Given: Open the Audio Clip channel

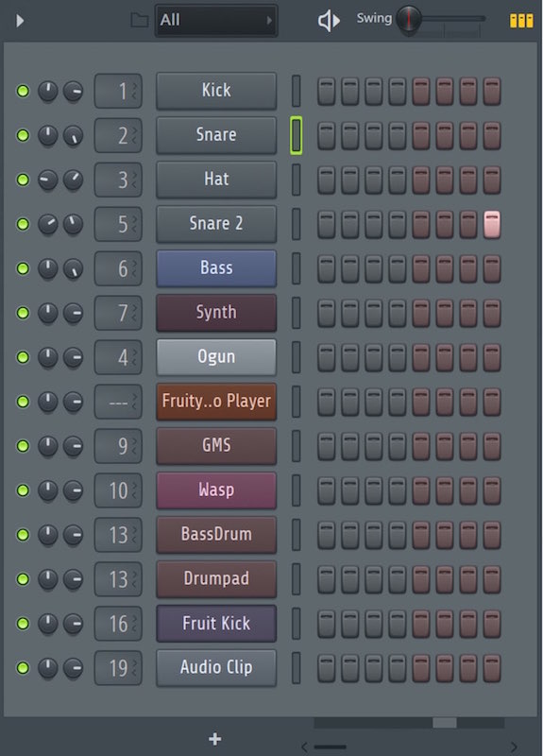Looking at the screenshot, I should coord(216,668).
